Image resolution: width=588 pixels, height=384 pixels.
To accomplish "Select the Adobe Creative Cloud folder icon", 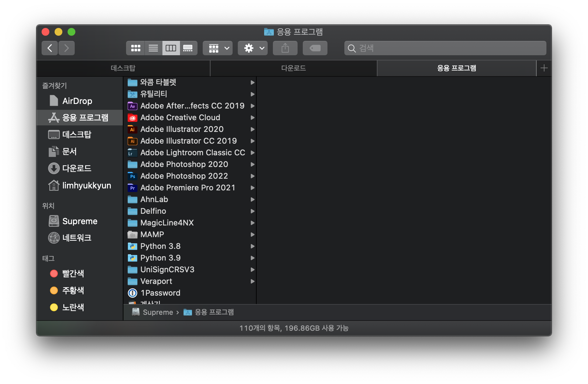I will 133,118.
